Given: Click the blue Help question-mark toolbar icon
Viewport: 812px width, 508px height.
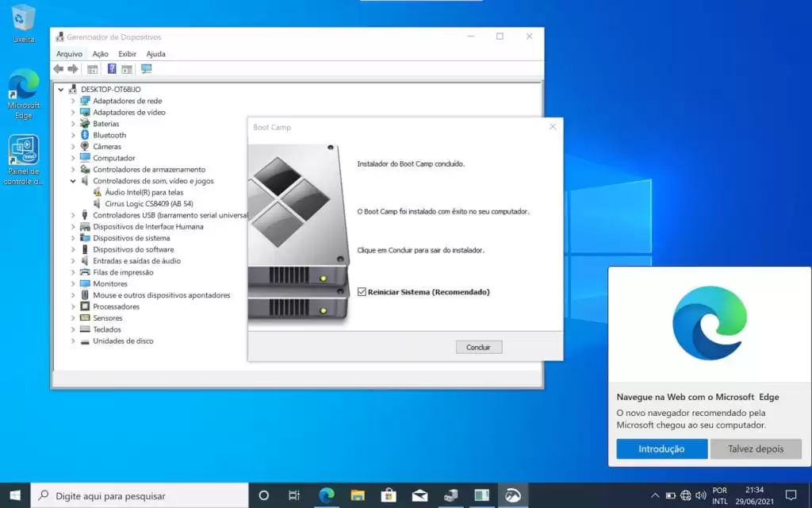Looking at the screenshot, I should click(111, 68).
